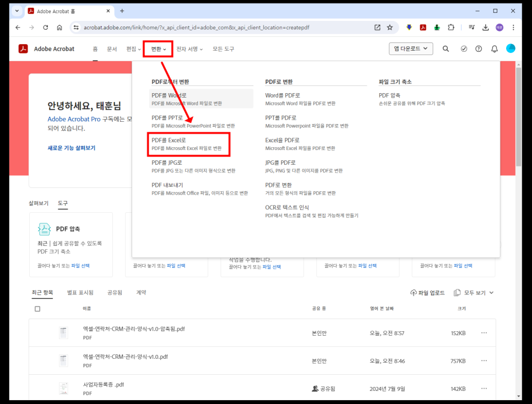The width and height of the screenshot is (532, 404).
Task: Open the help question mark icon
Action: [479, 49]
